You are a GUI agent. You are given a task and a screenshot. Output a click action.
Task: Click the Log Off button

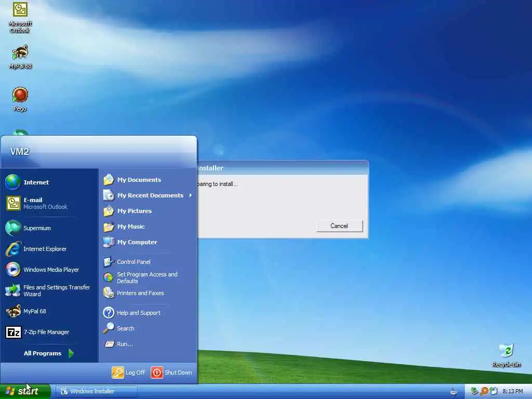[129, 372]
